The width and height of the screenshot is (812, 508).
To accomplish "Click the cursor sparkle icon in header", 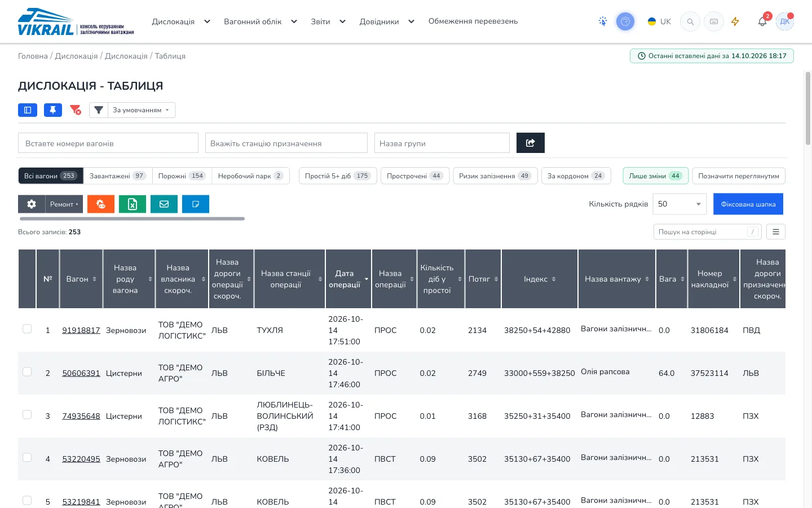I will pyautogui.click(x=603, y=21).
